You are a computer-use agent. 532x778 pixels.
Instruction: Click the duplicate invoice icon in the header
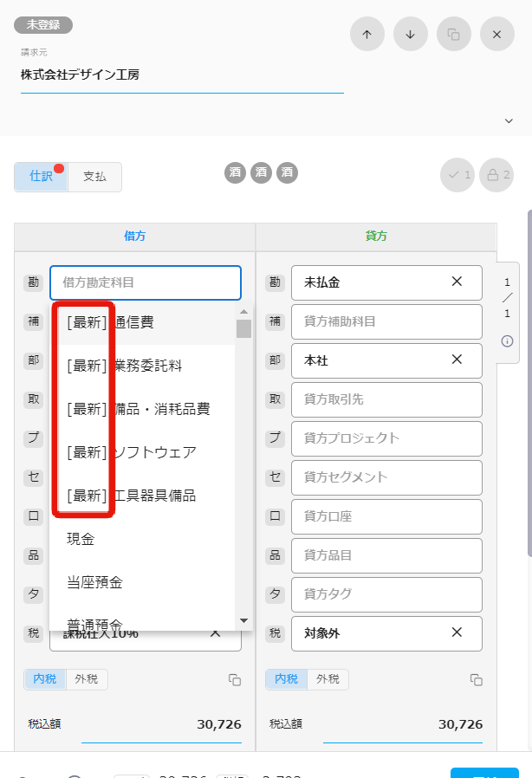point(454,35)
